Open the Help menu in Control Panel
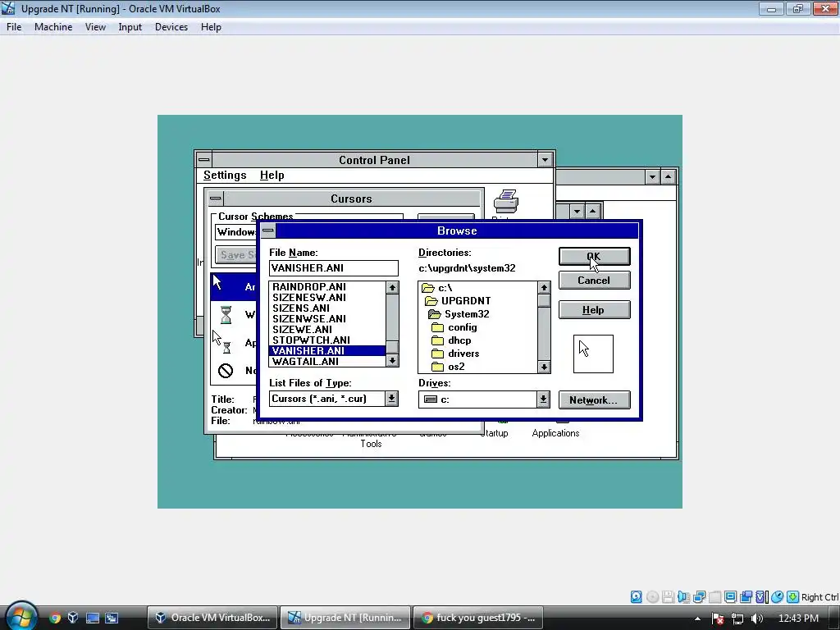Screen dimensions: 840x630 pyautogui.click(x=272, y=176)
